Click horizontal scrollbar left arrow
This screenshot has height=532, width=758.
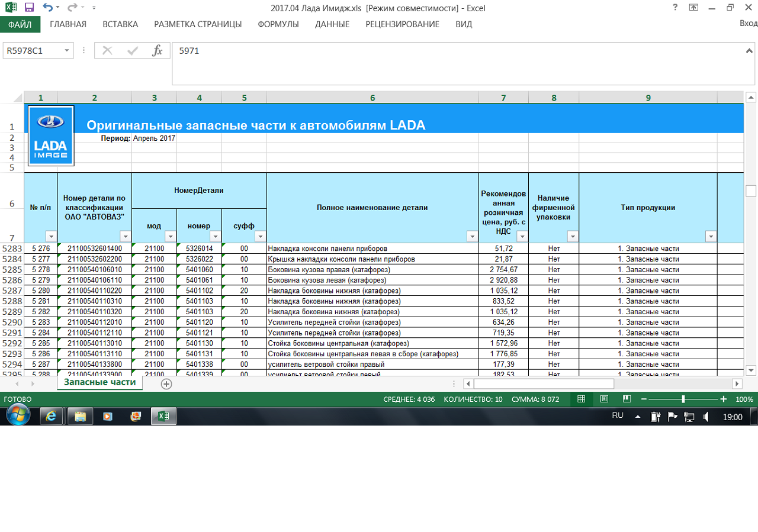tap(468, 383)
